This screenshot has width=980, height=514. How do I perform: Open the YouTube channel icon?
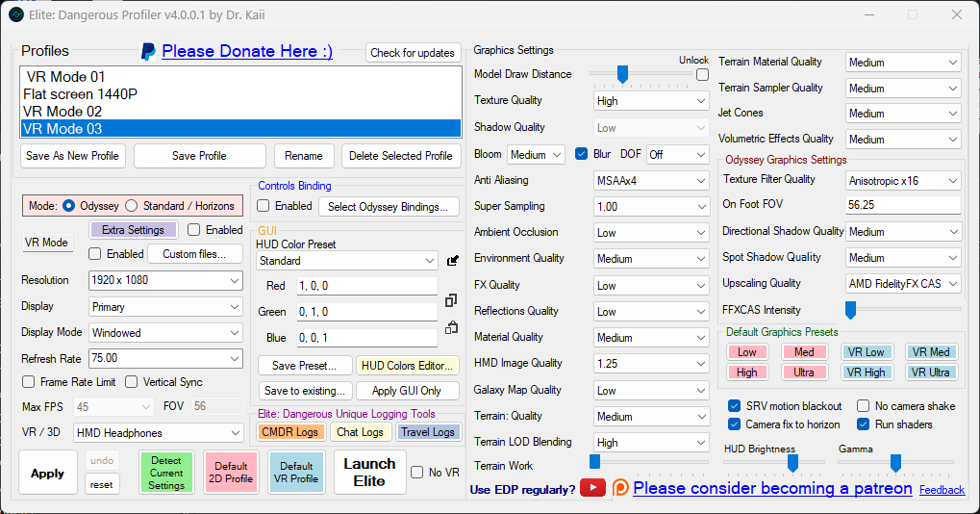pyautogui.click(x=592, y=488)
